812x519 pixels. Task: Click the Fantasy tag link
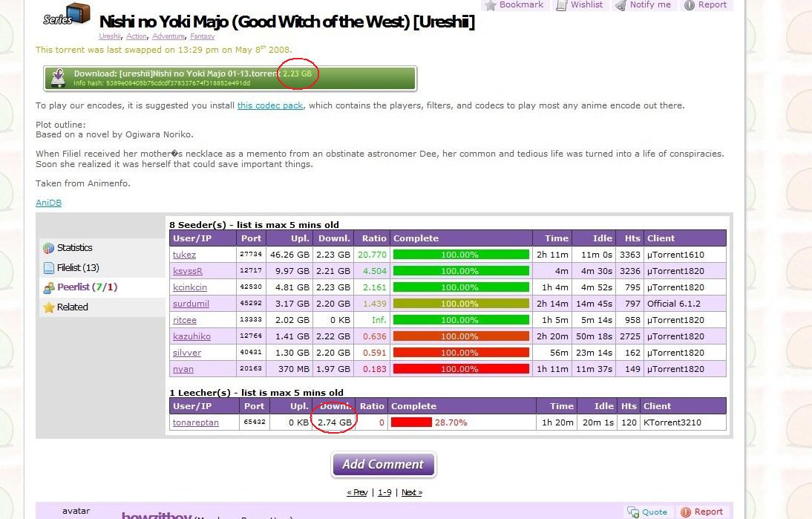[202, 36]
